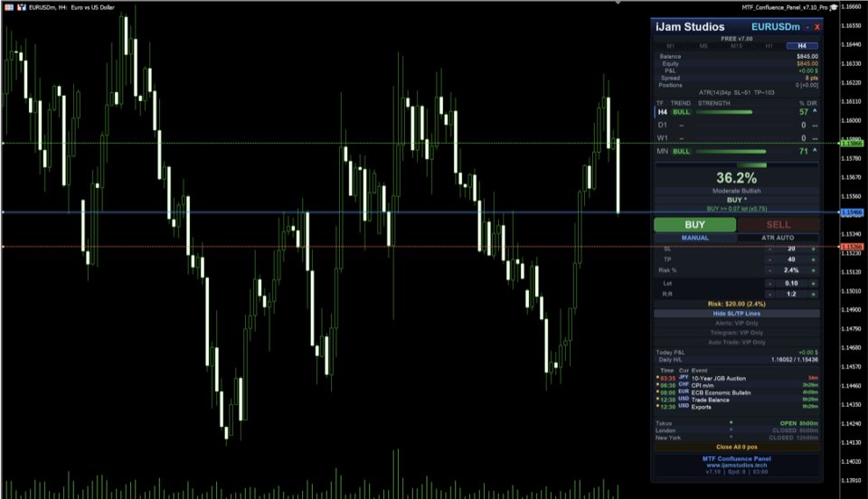Click the USD Exports event
868x499 pixels.
click(736, 407)
